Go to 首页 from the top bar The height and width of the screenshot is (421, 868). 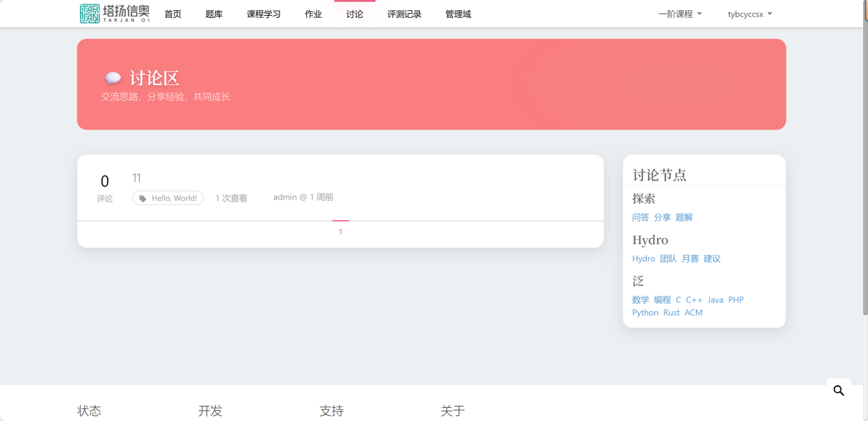point(173,13)
